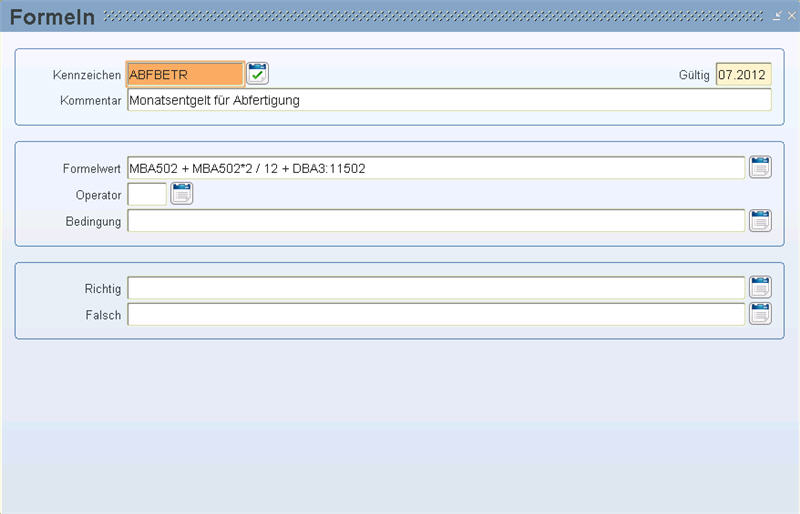Screen dimensions: 800x514
Task: Click the Operator label
Action: tap(98, 195)
